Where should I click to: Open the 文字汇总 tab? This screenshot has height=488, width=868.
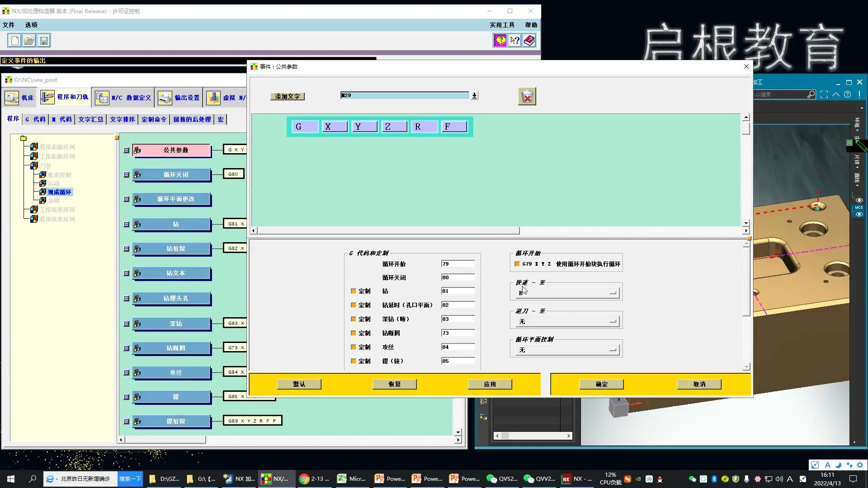click(x=91, y=119)
